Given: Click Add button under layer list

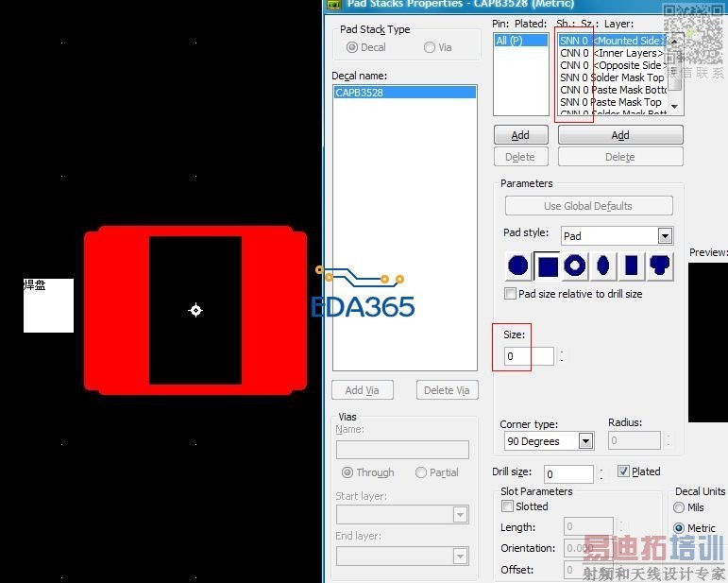Looking at the screenshot, I should [x=620, y=135].
